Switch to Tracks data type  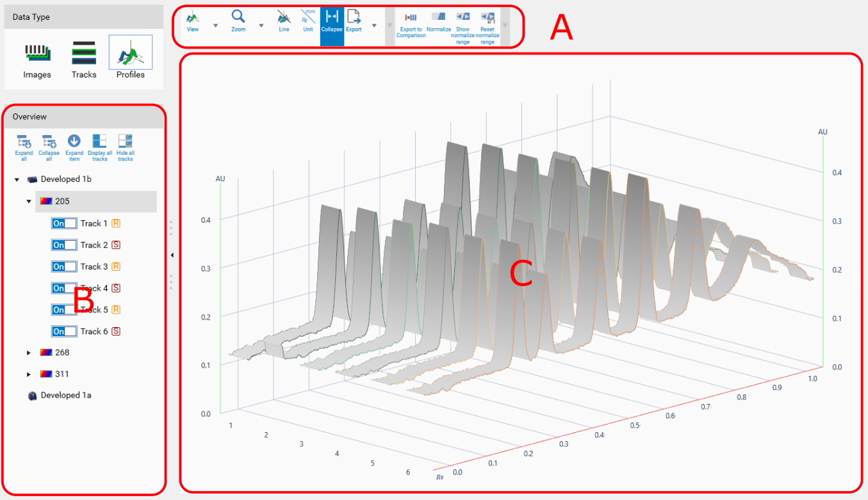[84, 58]
